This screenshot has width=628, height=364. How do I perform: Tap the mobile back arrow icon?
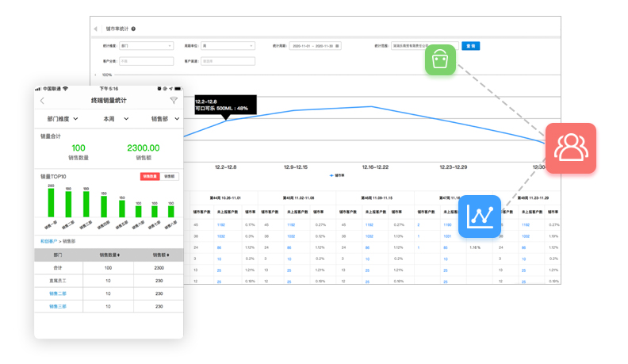pyautogui.click(x=43, y=101)
